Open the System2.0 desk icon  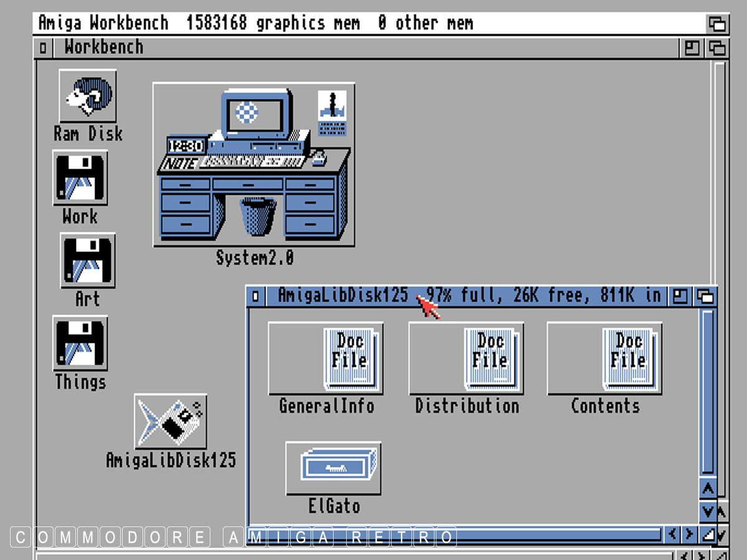pos(254,166)
